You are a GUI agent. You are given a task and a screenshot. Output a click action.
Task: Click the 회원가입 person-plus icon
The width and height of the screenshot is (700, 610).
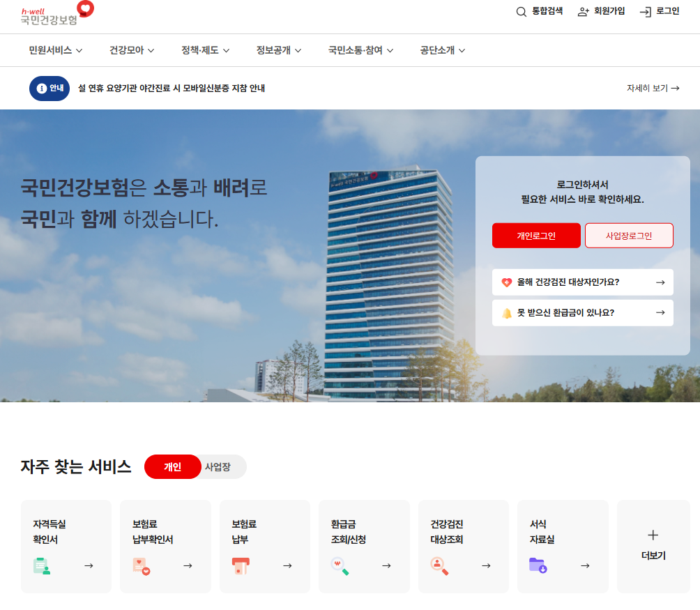pyautogui.click(x=584, y=12)
